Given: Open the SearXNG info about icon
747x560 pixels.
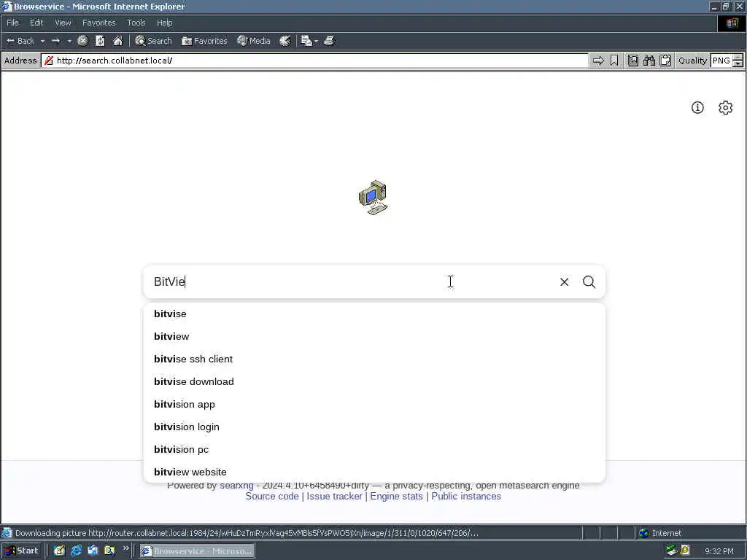Looking at the screenshot, I should 697,108.
